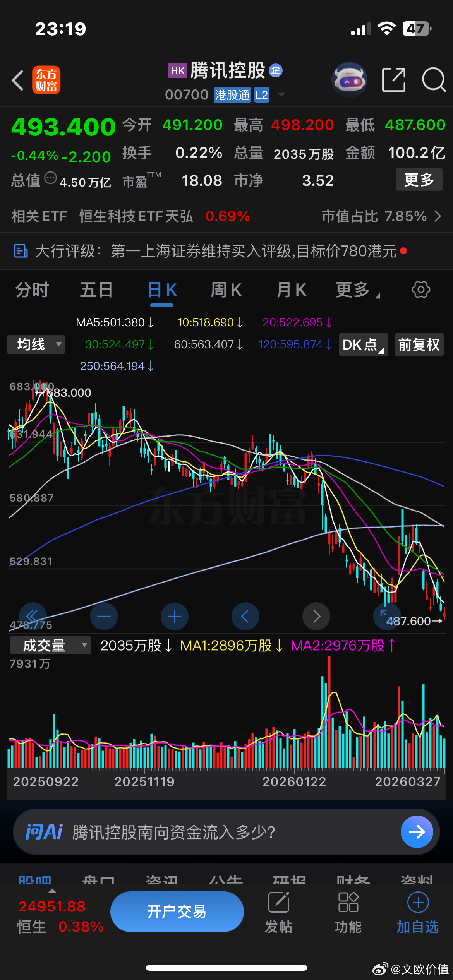Tap the HK market badge
453x980 pixels.
pyautogui.click(x=178, y=70)
